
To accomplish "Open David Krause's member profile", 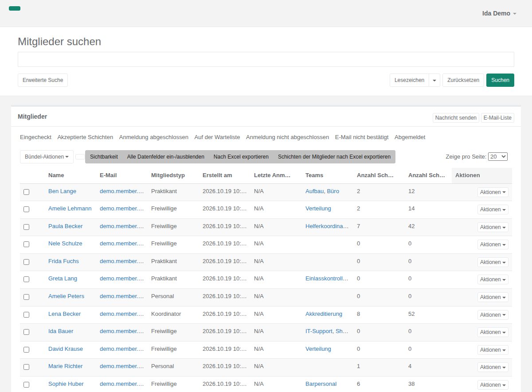I will pos(66,349).
